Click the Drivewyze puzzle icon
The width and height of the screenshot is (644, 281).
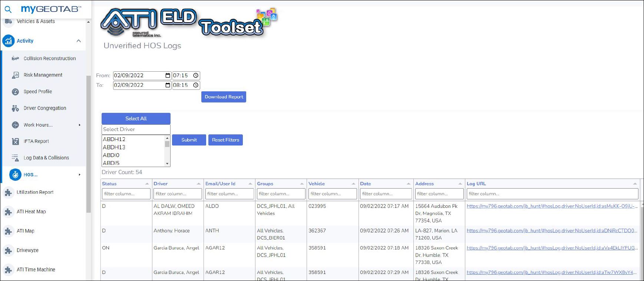pos(8,250)
